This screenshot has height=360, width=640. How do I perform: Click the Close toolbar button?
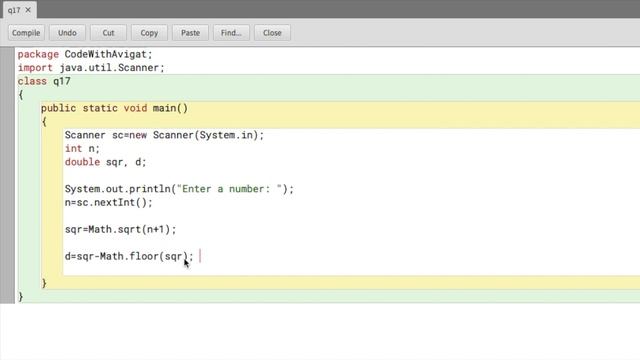[272, 33]
